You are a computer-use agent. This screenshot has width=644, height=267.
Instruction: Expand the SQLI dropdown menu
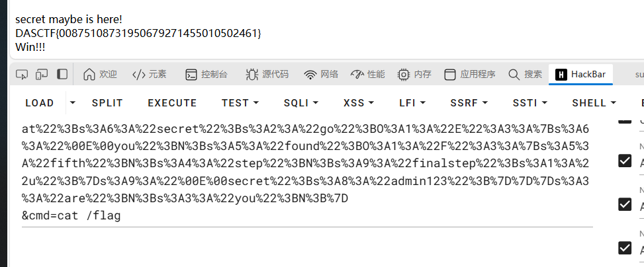pyautogui.click(x=301, y=103)
